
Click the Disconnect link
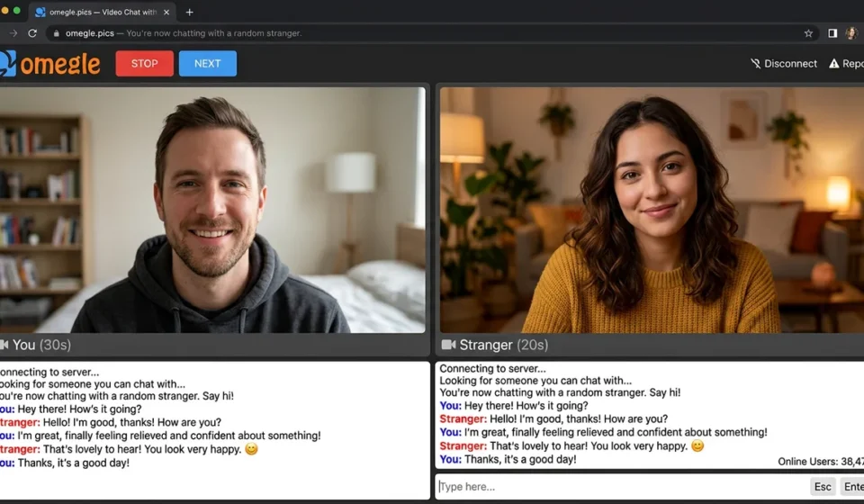tap(784, 63)
